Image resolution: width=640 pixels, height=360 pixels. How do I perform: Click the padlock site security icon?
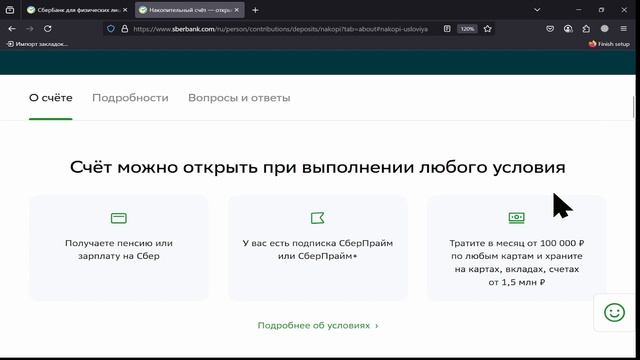click(x=124, y=29)
